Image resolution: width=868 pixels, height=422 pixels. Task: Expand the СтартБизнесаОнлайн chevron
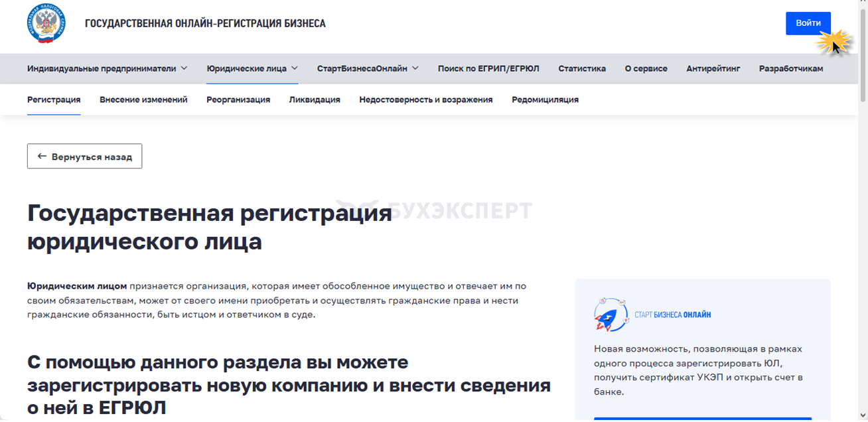(415, 68)
